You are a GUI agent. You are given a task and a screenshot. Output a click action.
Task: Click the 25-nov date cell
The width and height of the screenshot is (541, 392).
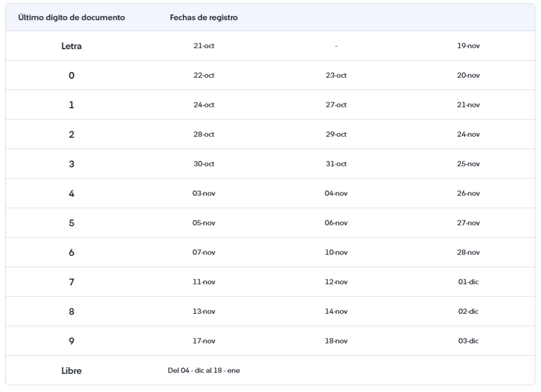click(x=468, y=164)
